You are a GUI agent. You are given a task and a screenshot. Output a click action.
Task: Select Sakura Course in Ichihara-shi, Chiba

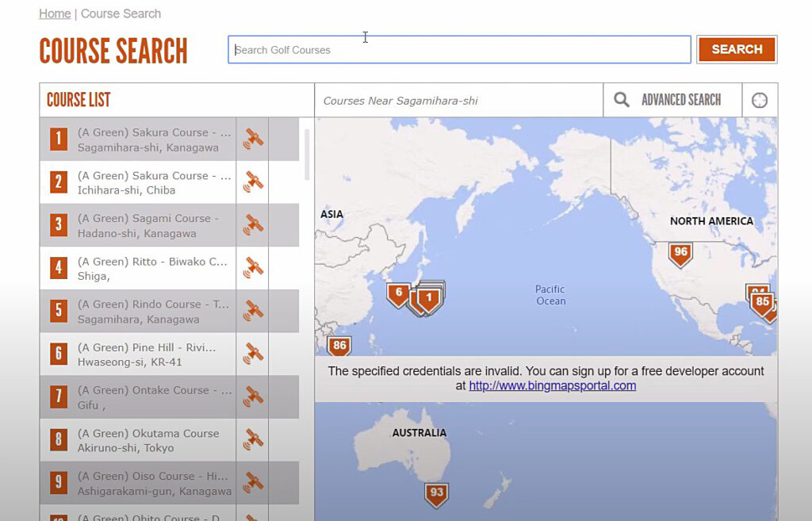click(x=155, y=183)
